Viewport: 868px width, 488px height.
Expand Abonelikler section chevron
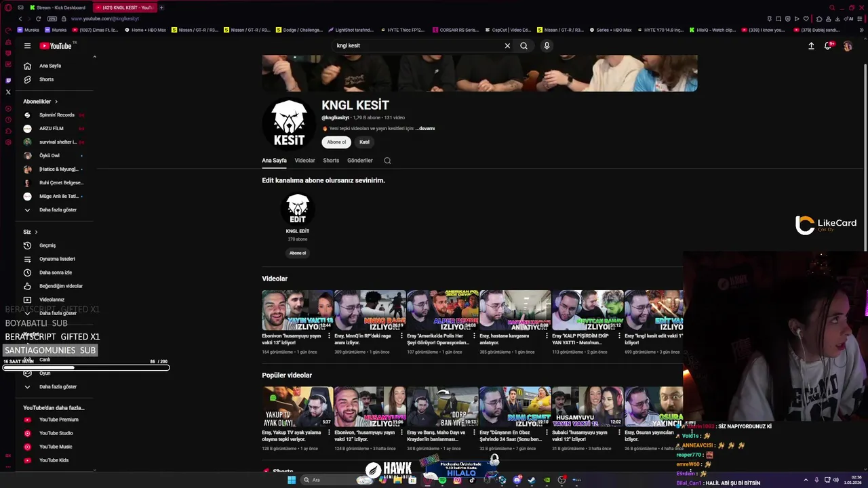tap(56, 102)
